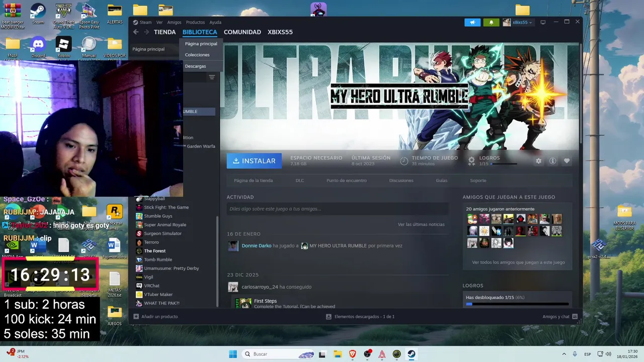
Task: Open Roblox desktop shortcut
Action: (x=63, y=47)
